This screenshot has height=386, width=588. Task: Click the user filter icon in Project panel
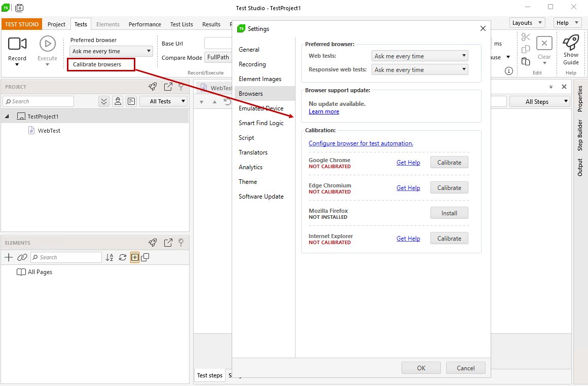118,101
